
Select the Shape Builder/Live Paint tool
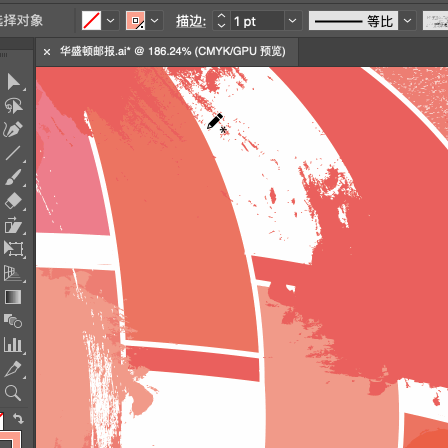pyautogui.click(x=13, y=225)
